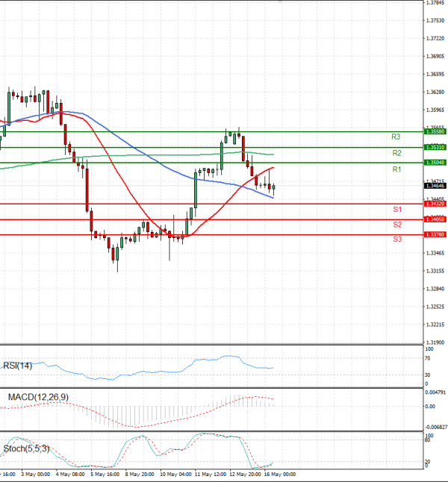Click the Stoch(5,5,3) indicator label
448x482 pixels.
click(x=26, y=449)
